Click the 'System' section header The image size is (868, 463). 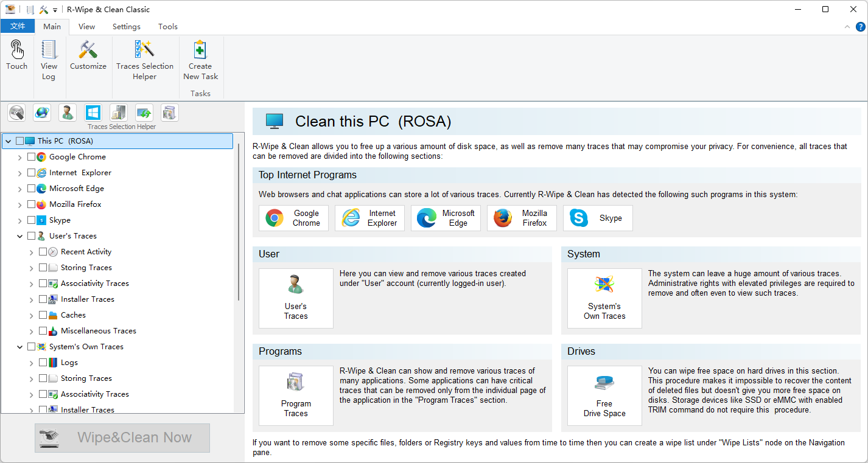pyautogui.click(x=584, y=254)
